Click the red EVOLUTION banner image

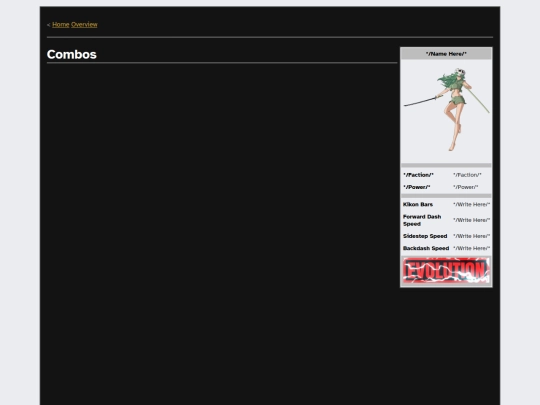point(446,271)
